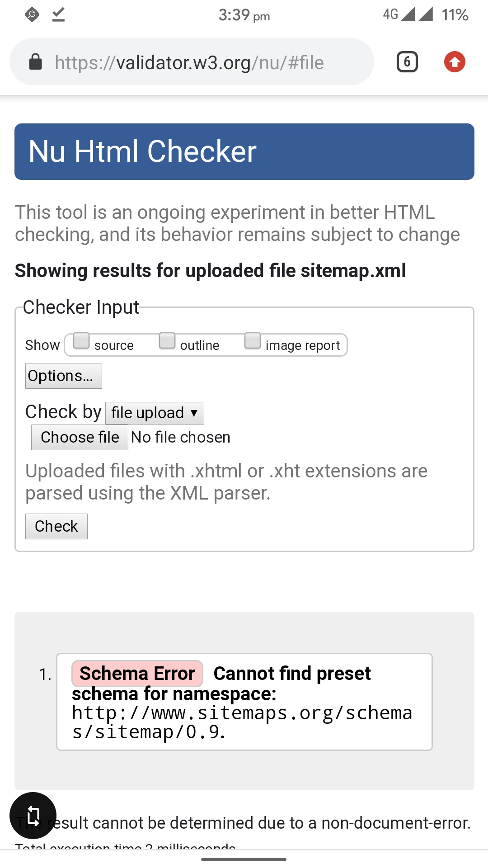This screenshot has height=868, width=488.
Task: Enable the source checkbox
Action: [x=81, y=340]
